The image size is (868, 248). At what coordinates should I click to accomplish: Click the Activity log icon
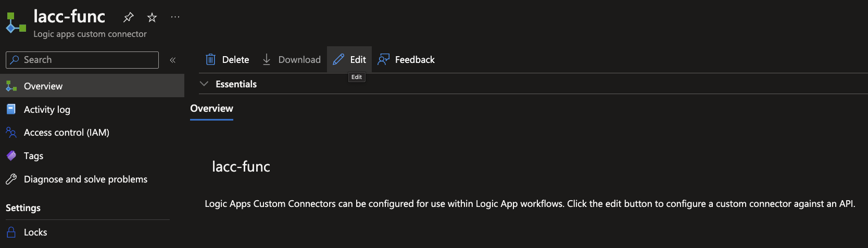pyautogui.click(x=11, y=109)
